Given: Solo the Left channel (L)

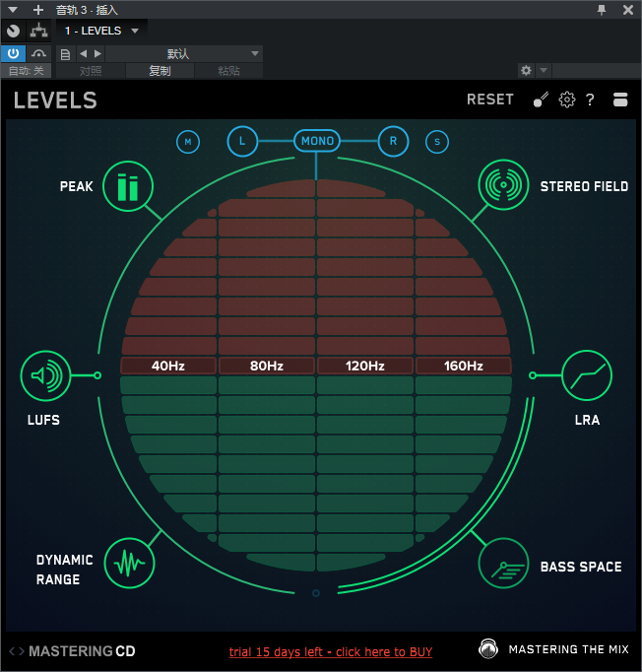Looking at the screenshot, I should pos(242,142).
